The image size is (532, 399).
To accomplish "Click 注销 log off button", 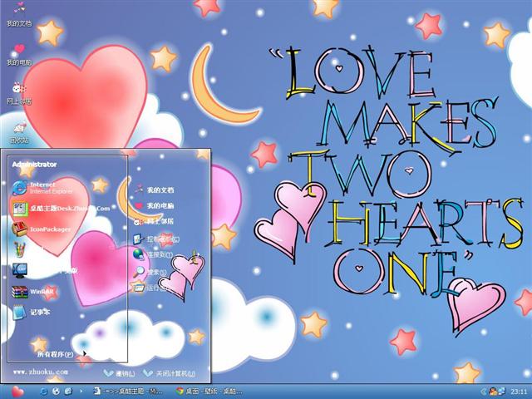I will 120,373.
